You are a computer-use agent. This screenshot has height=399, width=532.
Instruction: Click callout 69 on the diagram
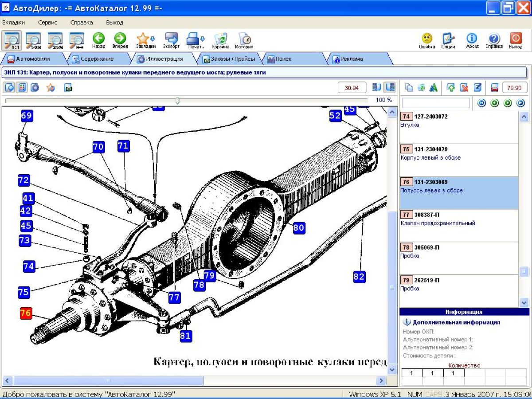point(27,116)
